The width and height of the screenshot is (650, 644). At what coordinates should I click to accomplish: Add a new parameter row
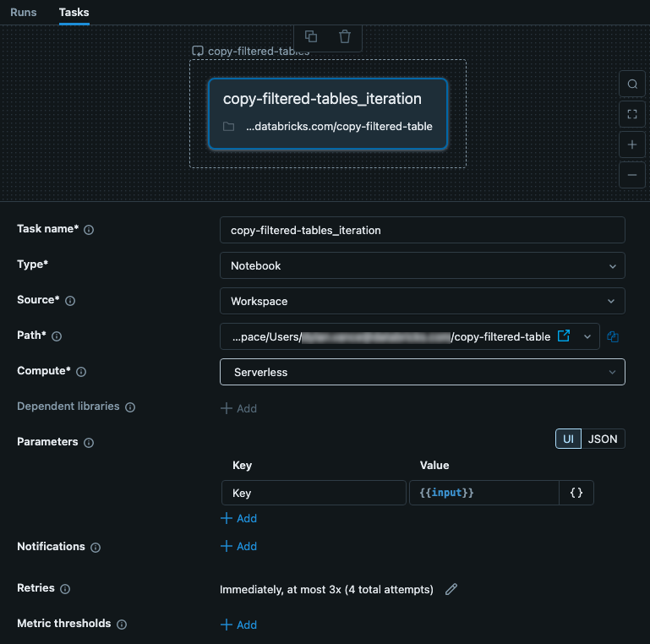(x=238, y=518)
